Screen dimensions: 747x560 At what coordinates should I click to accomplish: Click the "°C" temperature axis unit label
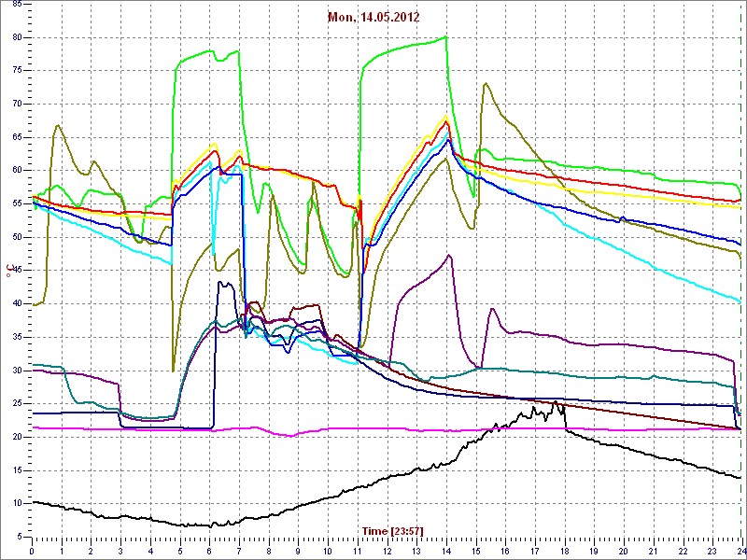pyautogui.click(x=8, y=269)
